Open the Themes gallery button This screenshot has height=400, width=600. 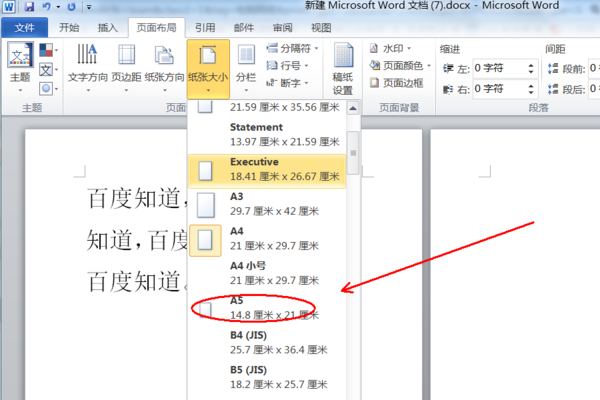click(20, 68)
